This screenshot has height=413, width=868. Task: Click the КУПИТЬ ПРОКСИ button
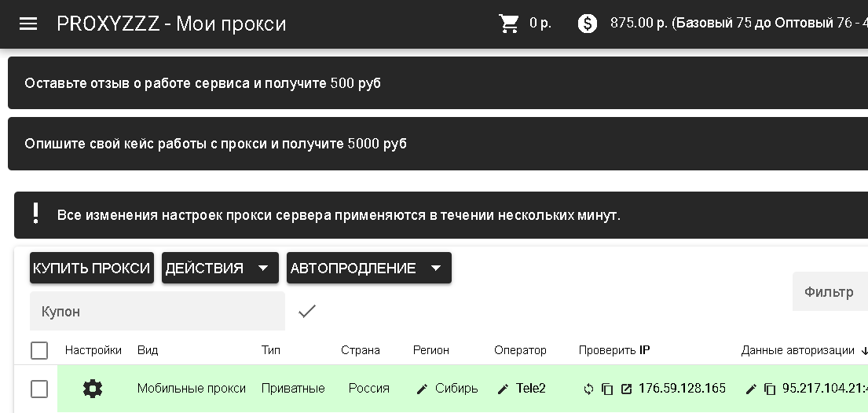92,268
